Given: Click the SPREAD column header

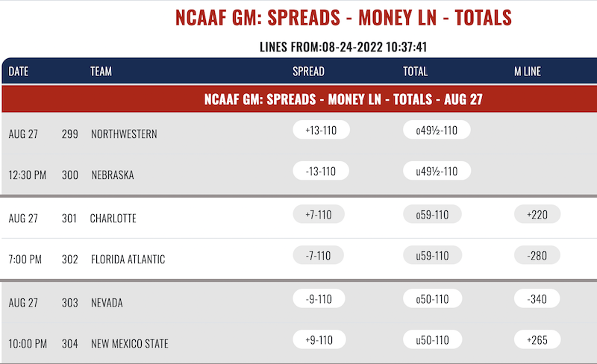Looking at the screenshot, I should click(308, 72).
